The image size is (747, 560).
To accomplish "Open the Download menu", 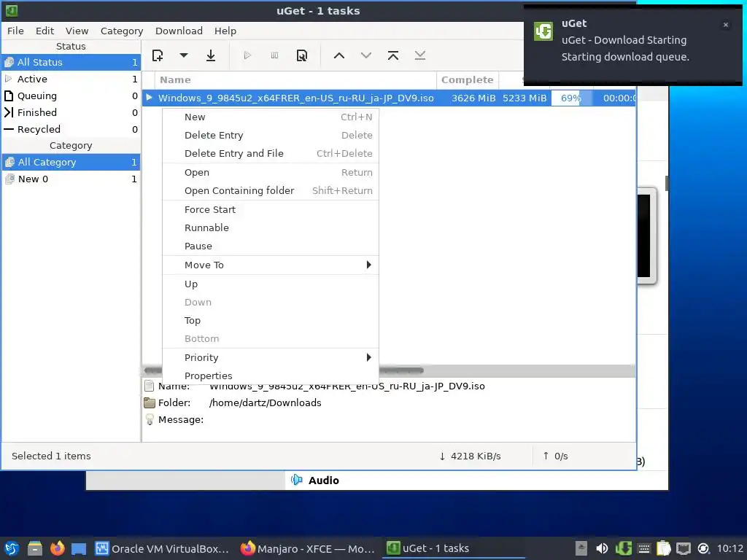I will (179, 31).
